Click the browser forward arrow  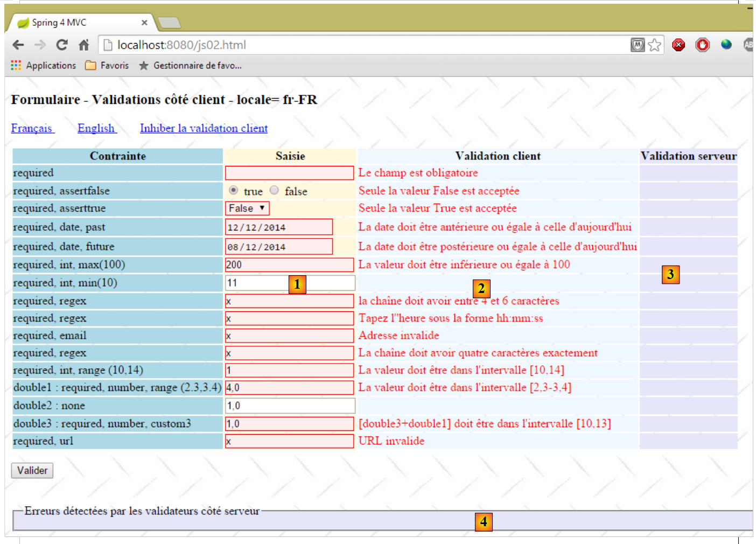[40, 45]
